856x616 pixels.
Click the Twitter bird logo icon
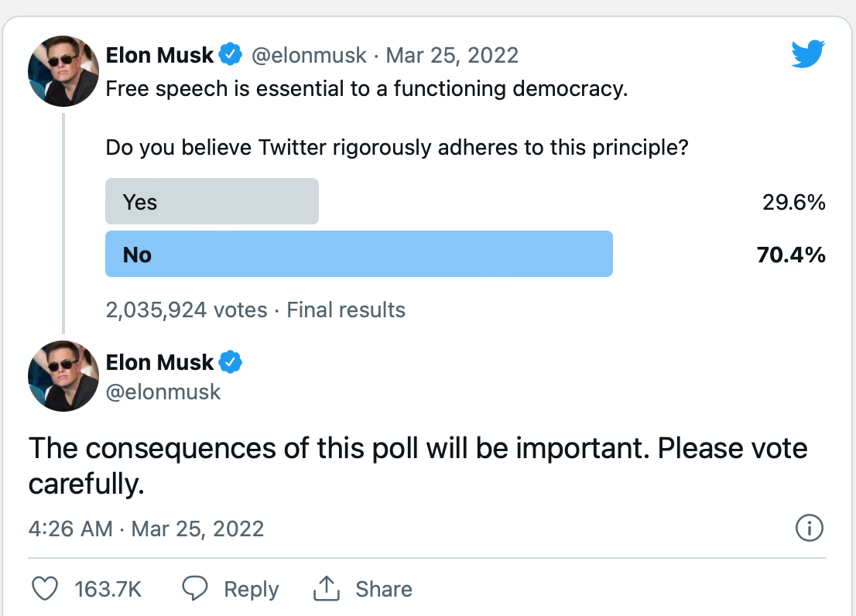coord(808,53)
